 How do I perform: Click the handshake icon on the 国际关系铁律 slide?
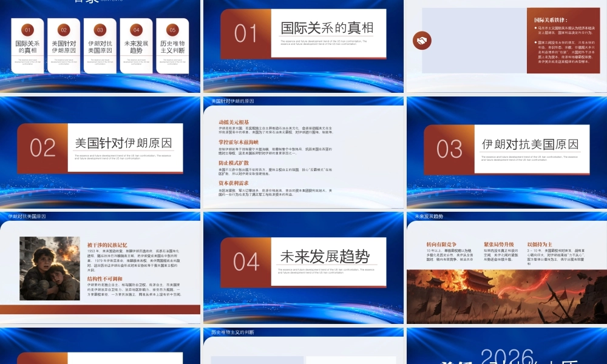[422, 40]
